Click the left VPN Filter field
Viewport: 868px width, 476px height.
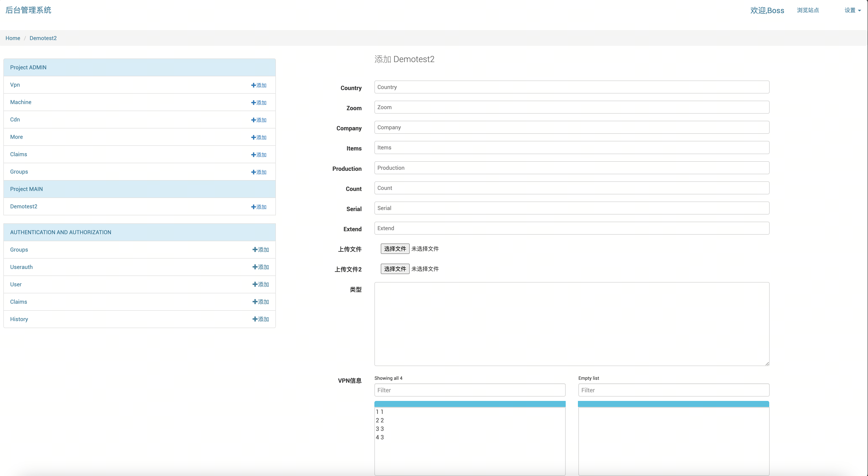470,390
